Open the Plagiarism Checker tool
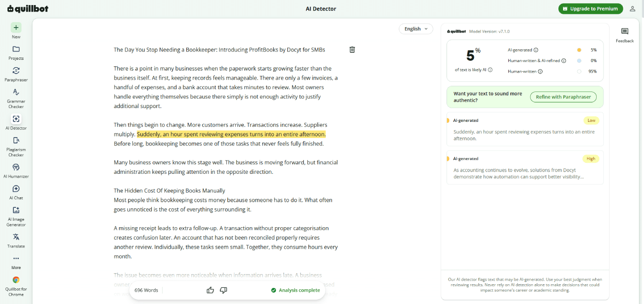This screenshot has width=644, height=304. click(16, 147)
